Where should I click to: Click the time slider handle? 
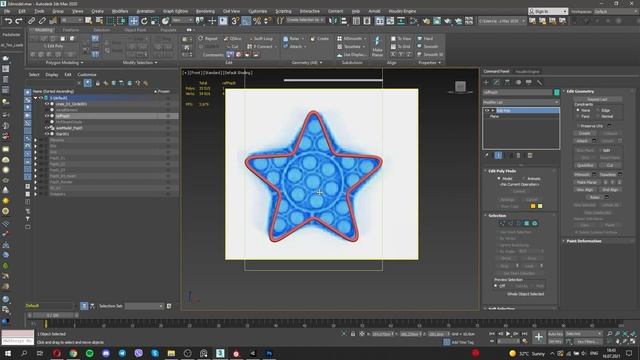[x=53, y=316]
